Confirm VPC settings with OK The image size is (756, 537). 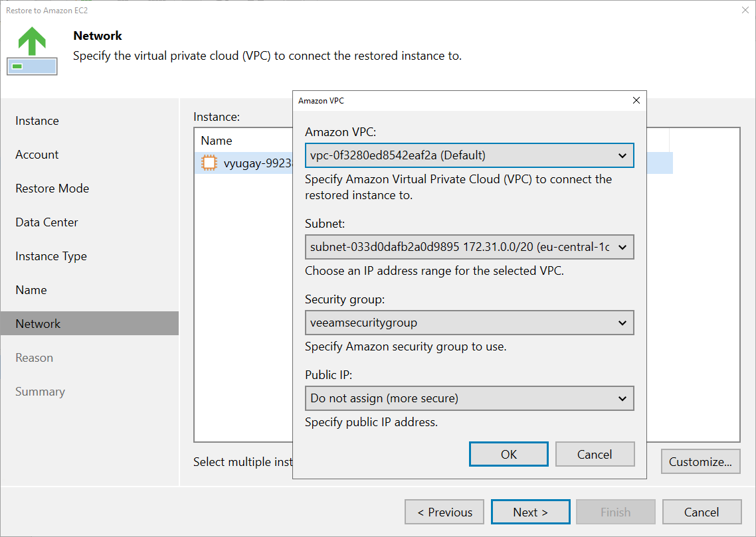(509, 454)
